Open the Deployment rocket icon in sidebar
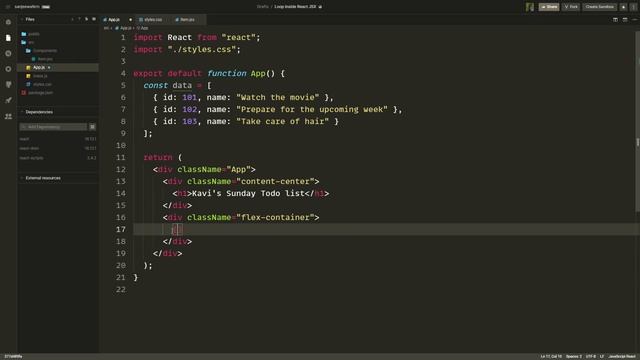Screen dimensions: 640x360 pyautogui.click(x=8, y=100)
